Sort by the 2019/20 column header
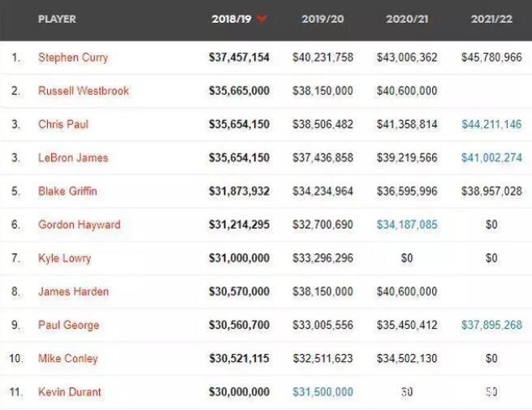 pos(322,19)
